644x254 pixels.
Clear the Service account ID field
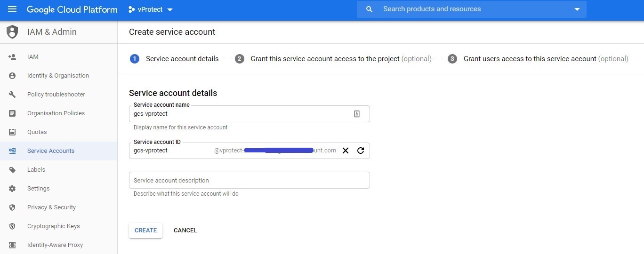coord(346,151)
